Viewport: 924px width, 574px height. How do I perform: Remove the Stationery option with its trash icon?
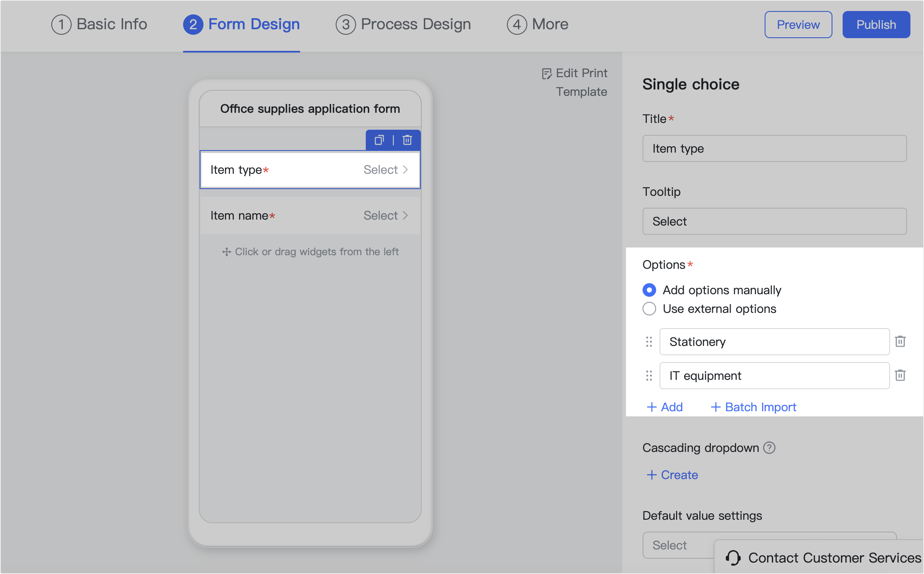click(900, 342)
